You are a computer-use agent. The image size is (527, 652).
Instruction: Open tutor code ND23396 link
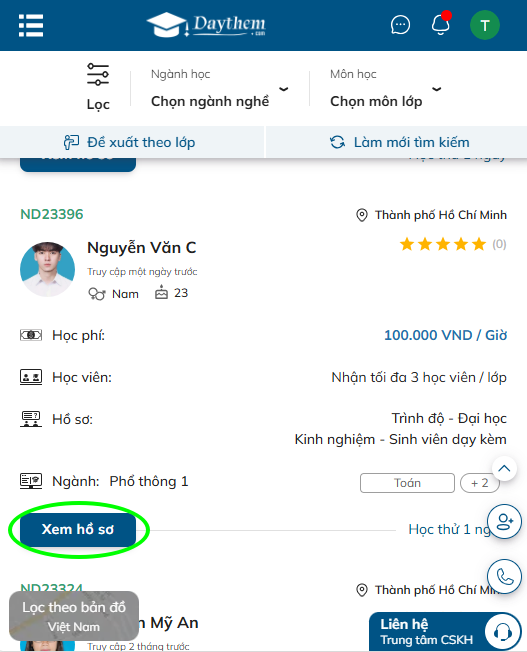click(x=52, y=214)
